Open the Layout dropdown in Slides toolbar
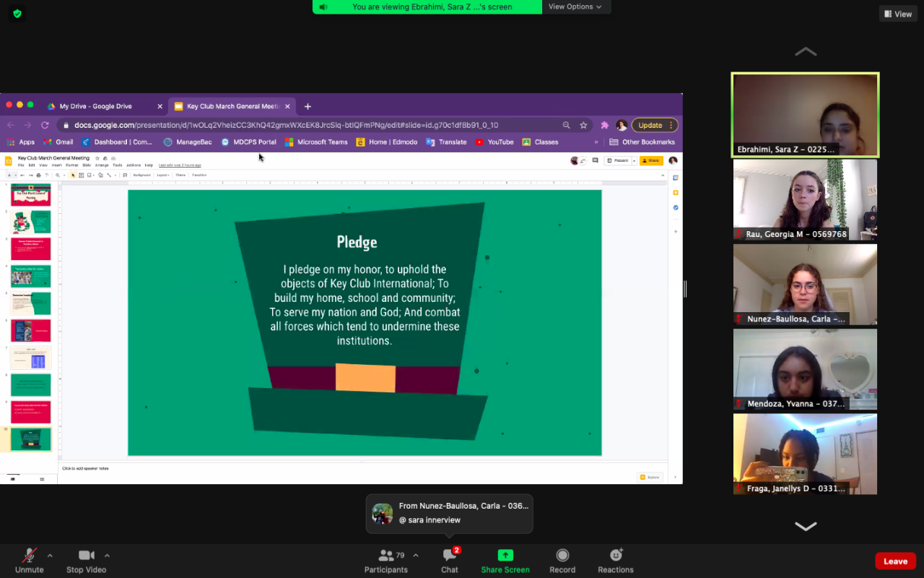Screen dimensions: 924x578 pyautogui.click(x=162, y=175)
